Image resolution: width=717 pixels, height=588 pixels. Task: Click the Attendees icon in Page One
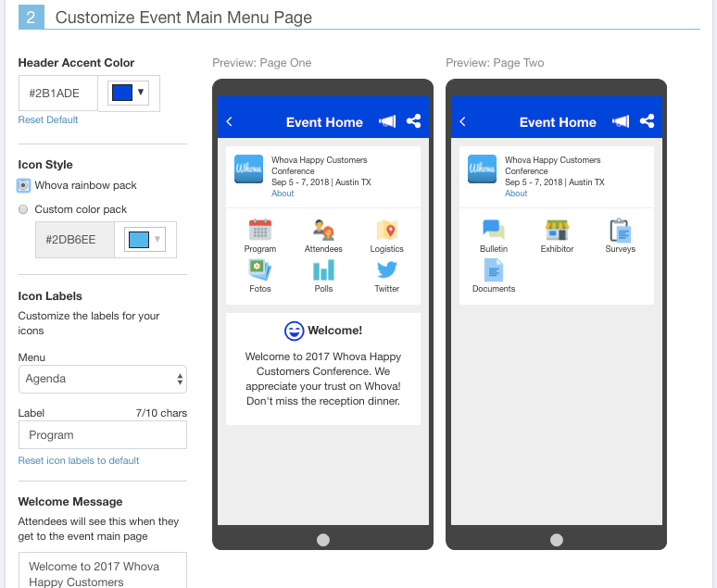click(x=323, y=231)
